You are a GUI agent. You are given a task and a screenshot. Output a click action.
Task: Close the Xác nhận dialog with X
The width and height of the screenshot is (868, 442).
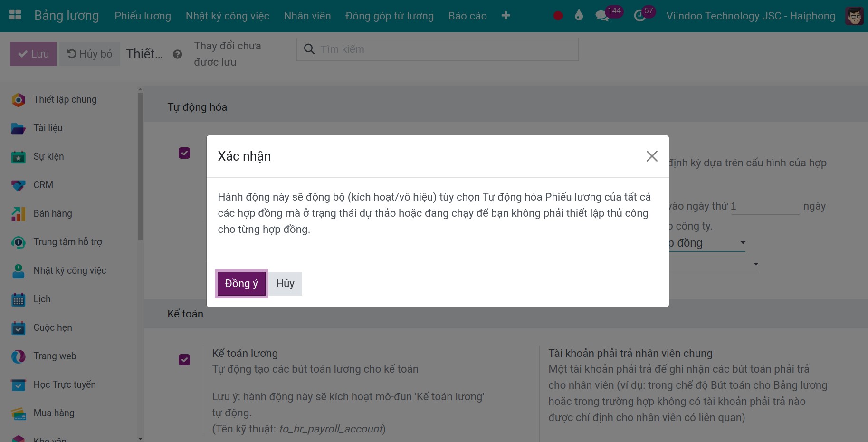point(652,156)
